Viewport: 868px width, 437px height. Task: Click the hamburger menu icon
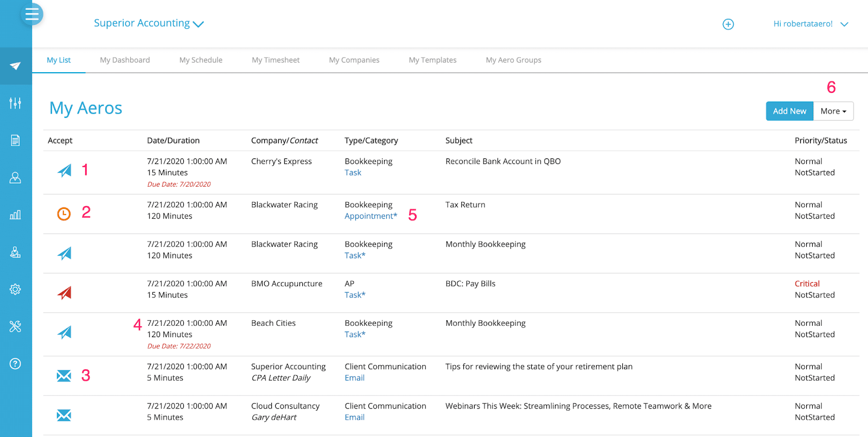pos(32,15)
